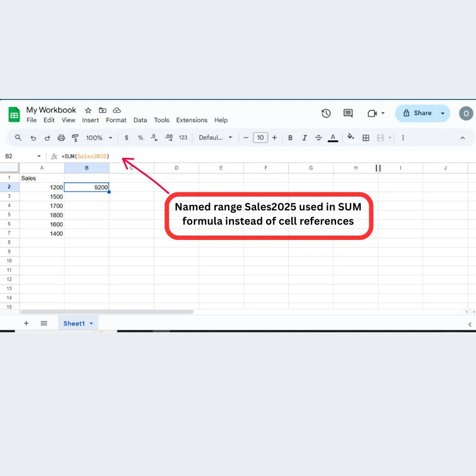Star the My Workbook document
This screenshot has width=476, height=476.
coord(88,110)
